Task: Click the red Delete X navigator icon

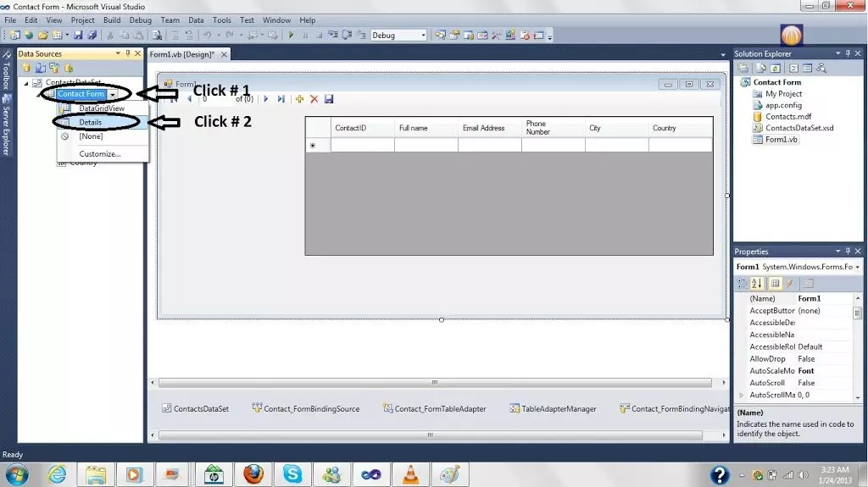Action: point(314,99)
